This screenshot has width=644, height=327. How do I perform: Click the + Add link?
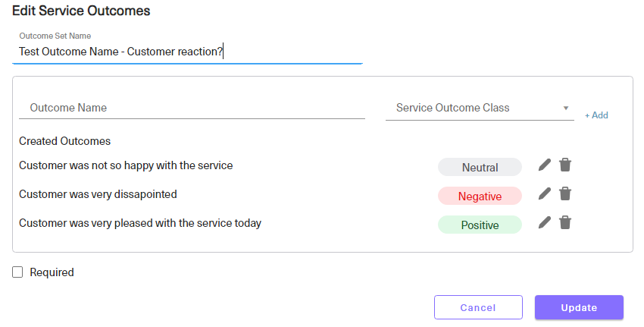[x=596, y=115]
